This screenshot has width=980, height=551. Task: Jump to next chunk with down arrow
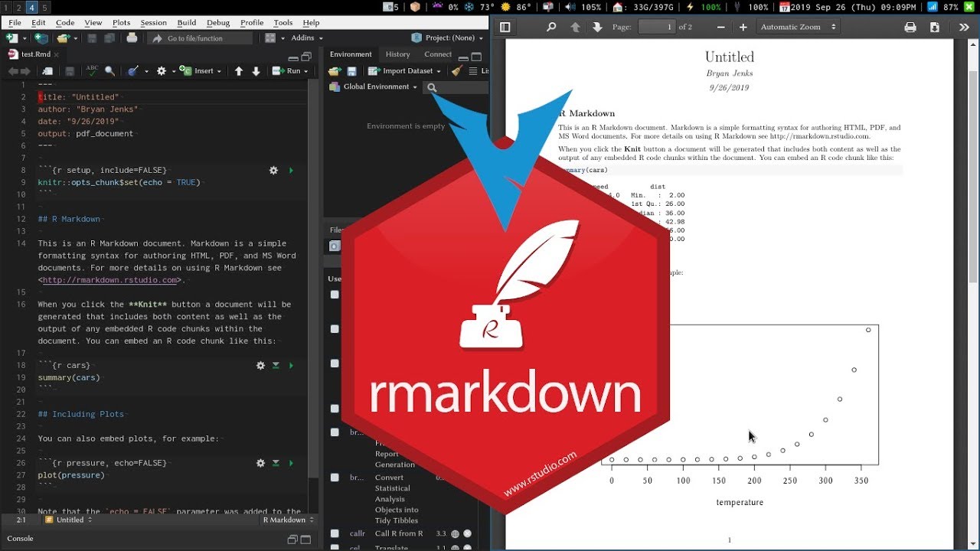click(256, 70)
